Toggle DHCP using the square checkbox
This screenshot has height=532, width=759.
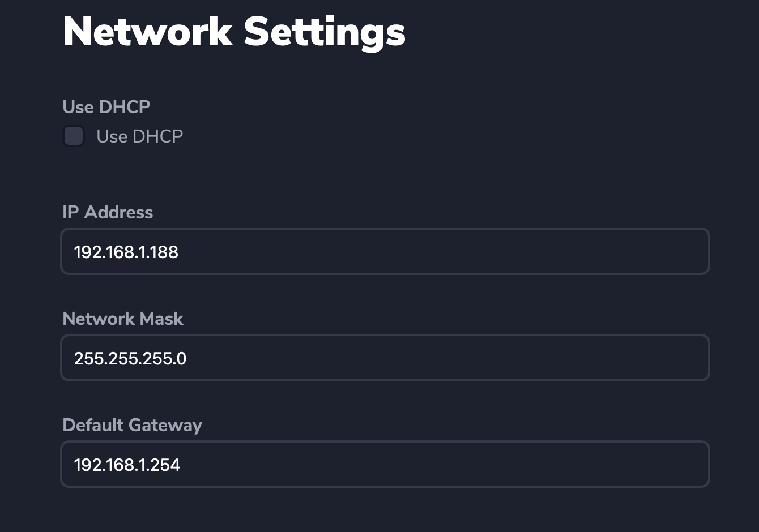[x=74, y=136]
